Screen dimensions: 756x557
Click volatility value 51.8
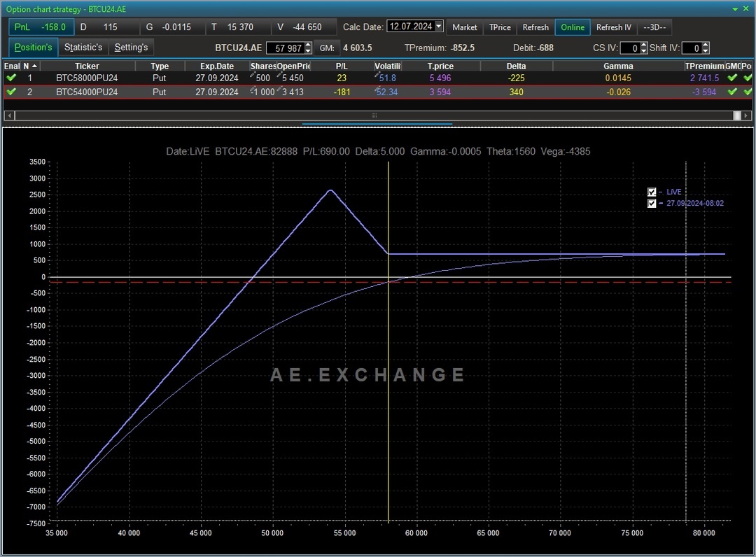(x=388, y=78)
